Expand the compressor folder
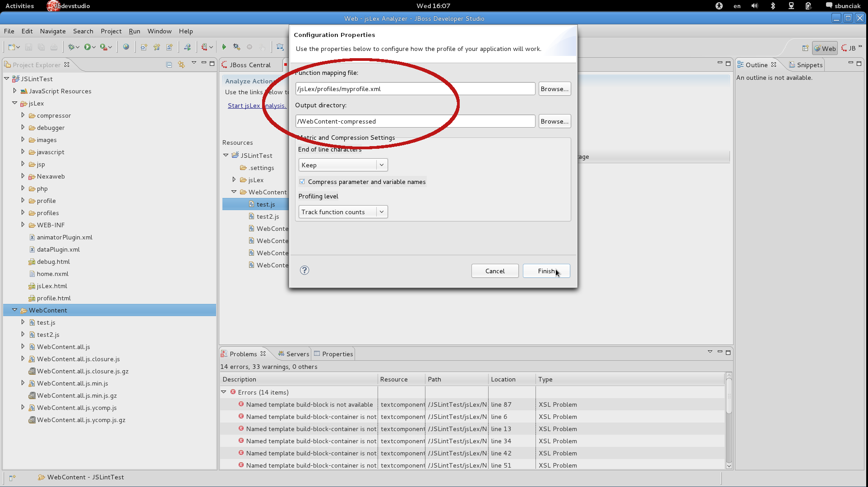Image resolution: width=868 pixels, height=487 pixels. pos(23,115)
